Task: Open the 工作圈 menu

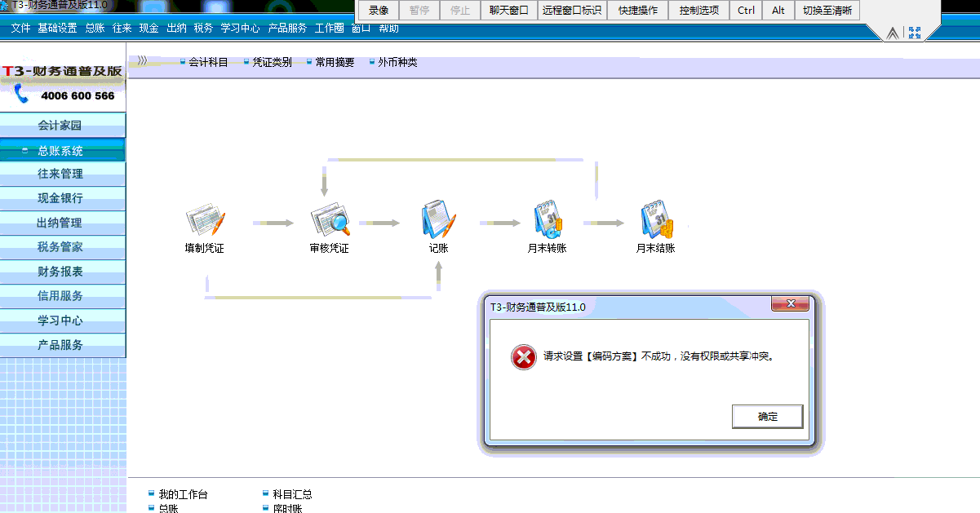Action: coord(330,28)
